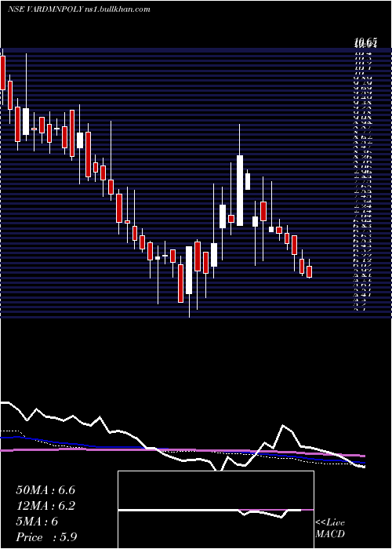Click the '12MA : 6.2' label
Screen dimensions: 392x549
coord(45,506)
